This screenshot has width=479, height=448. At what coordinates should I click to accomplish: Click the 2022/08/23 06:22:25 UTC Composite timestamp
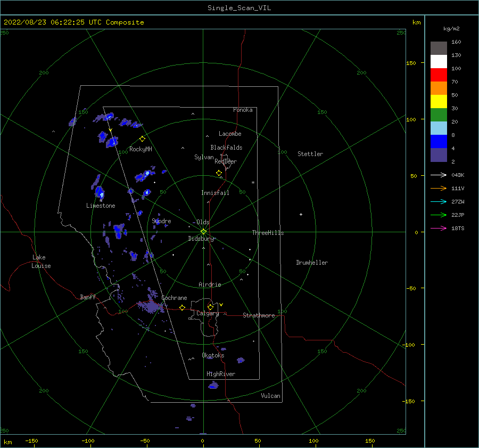pyautogui.click(x=73, y=22)
